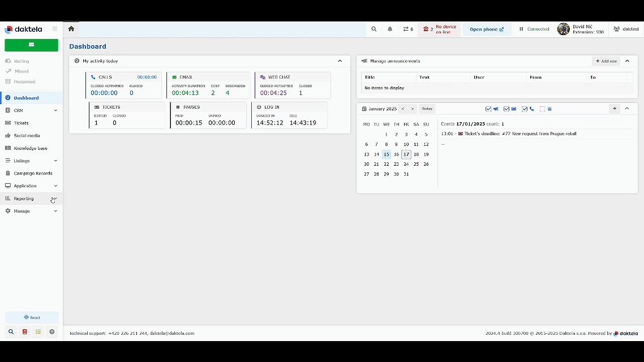Viewport: 644px width, 362px height.
Task: Open the notifications bell
Action: 390,29
